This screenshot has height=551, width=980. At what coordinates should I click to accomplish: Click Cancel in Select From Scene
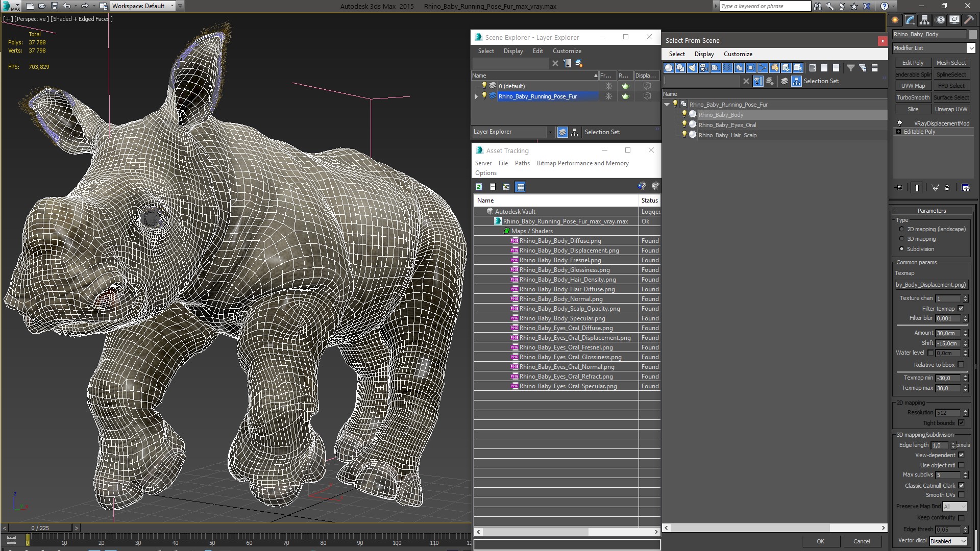pos(862,541)
